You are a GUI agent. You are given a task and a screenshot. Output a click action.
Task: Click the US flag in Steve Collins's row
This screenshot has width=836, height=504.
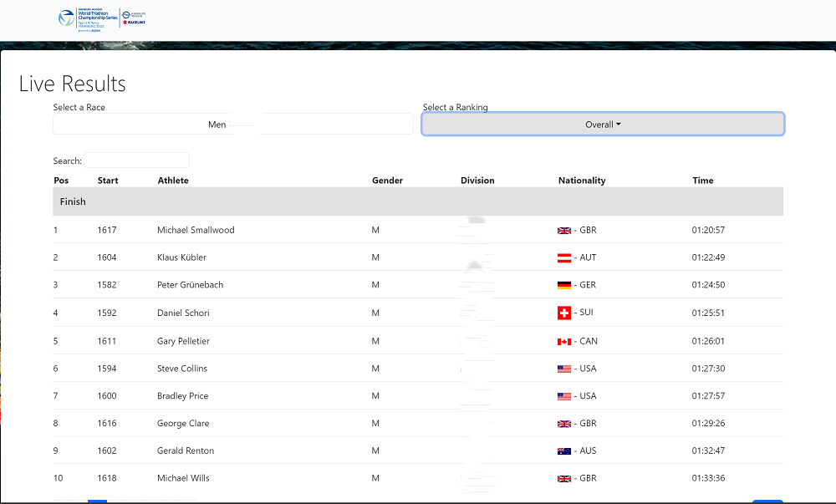pyautogui.click(x=564, y=369)
